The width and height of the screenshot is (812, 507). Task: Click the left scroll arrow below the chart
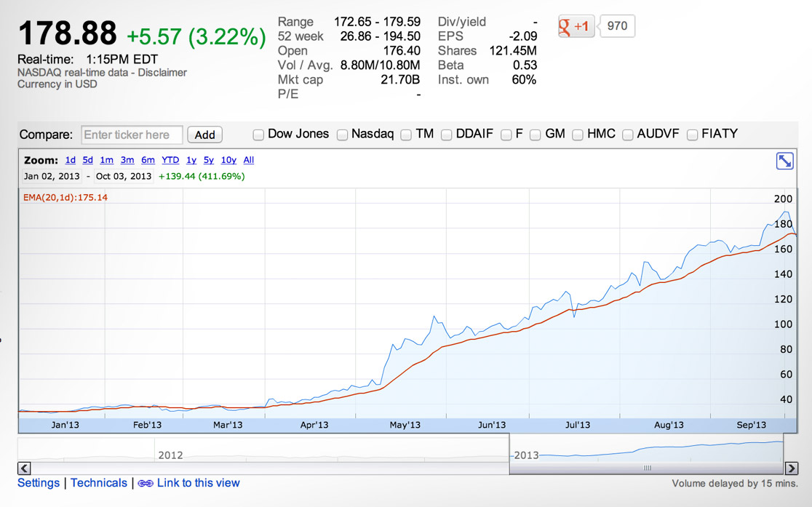coord(24,468)
